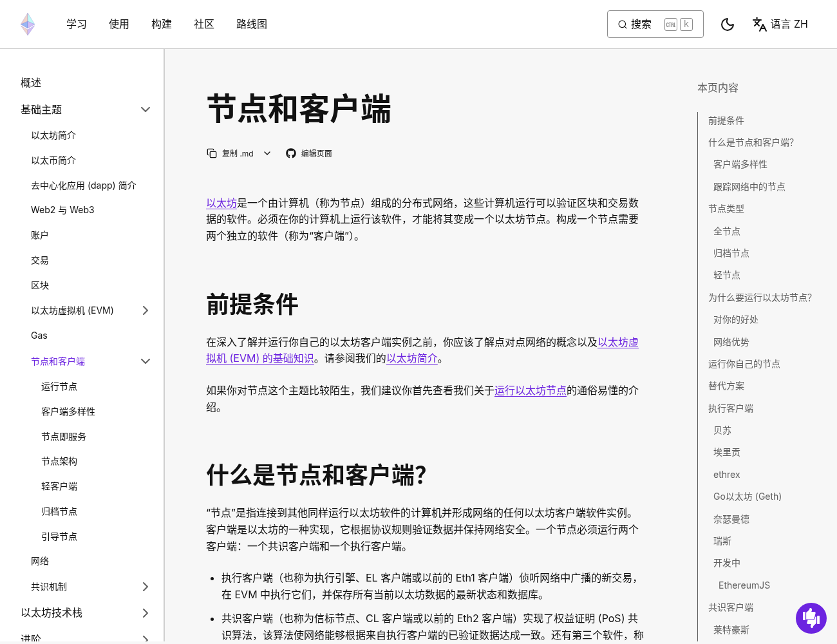Open the dropdown arrow next to 复制 .md
The height and width of the screenshot is (644, 837).
point(267,153)
